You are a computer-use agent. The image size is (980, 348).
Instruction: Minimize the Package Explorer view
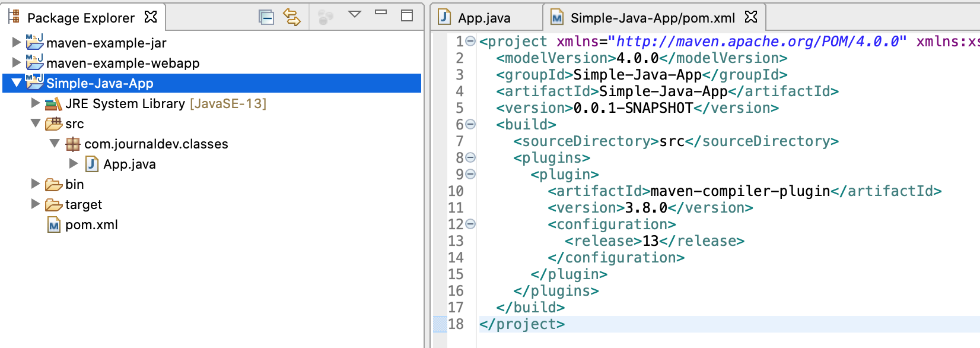[381, 12]
